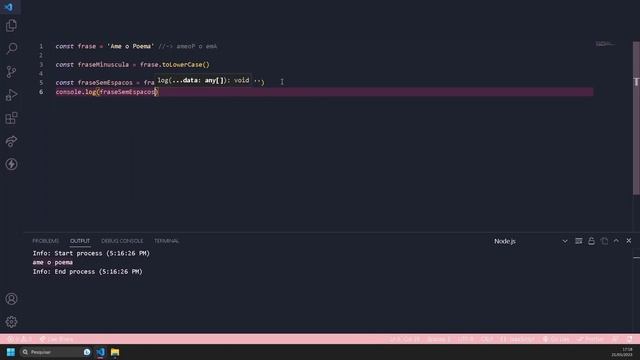Viewport: 640px width, 360px height.
Task: Clear the output panel
Action: [x=578, y=241]
